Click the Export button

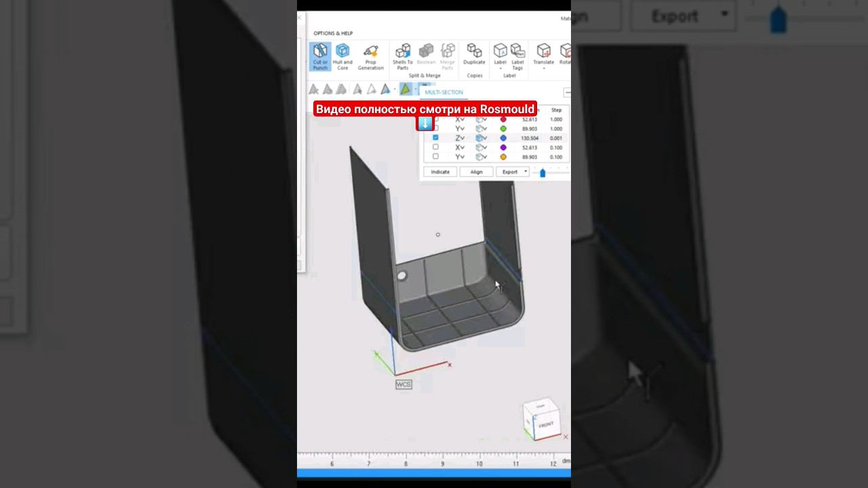[510, 171]
